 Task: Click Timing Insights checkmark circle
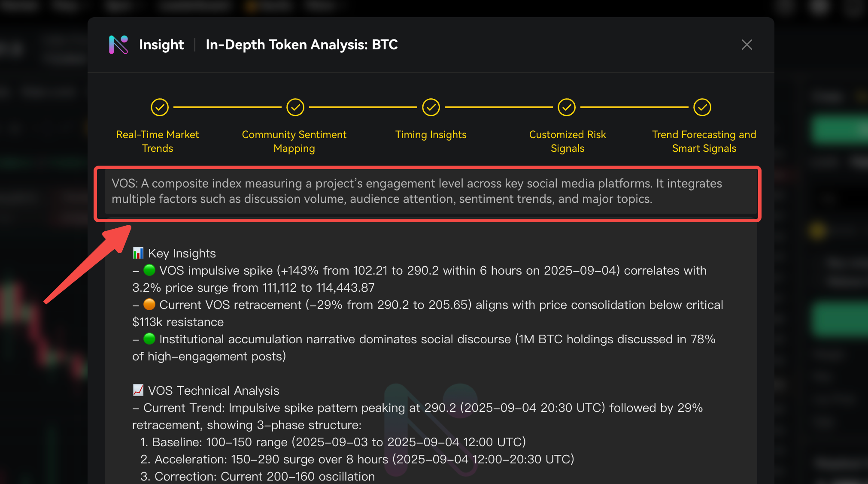pos(431,107)
